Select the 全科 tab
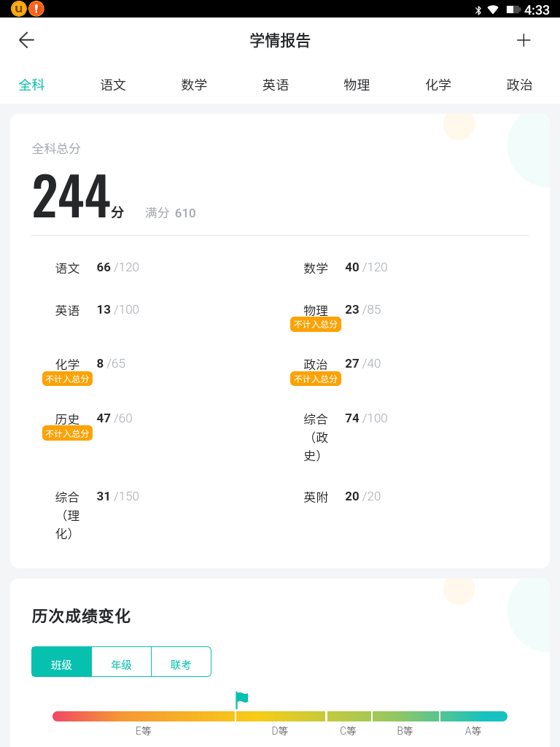Screen dimensions: 560x747 tap(31, 85)
